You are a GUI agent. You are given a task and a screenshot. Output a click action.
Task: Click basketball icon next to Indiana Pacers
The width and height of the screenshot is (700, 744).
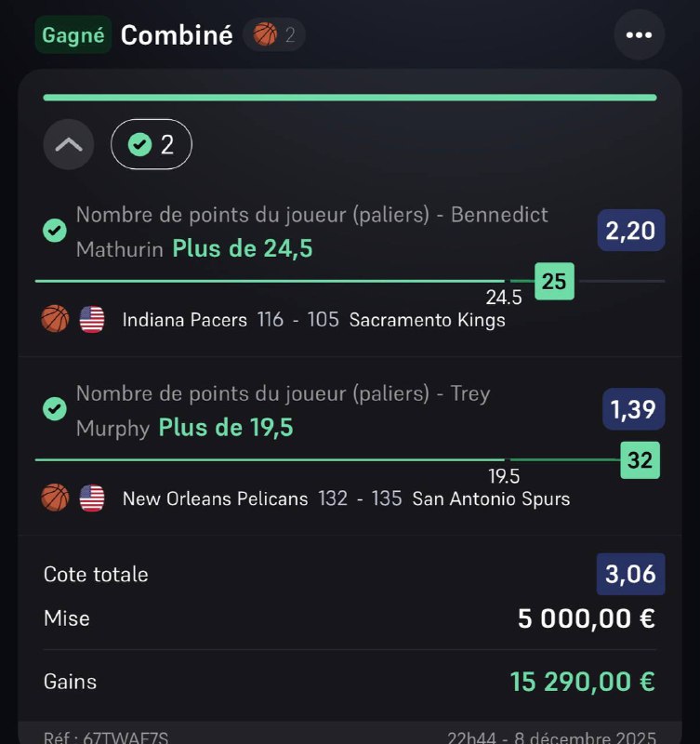55,320
